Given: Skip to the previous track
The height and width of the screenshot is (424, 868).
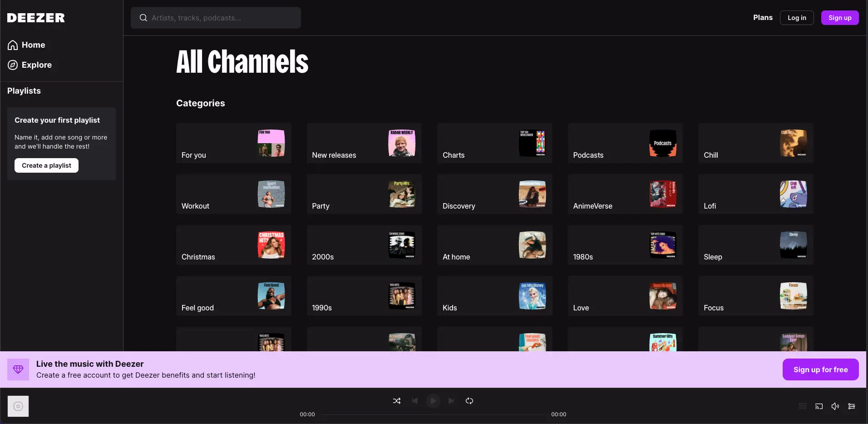Looking at the screenshot, I should 415,401.
